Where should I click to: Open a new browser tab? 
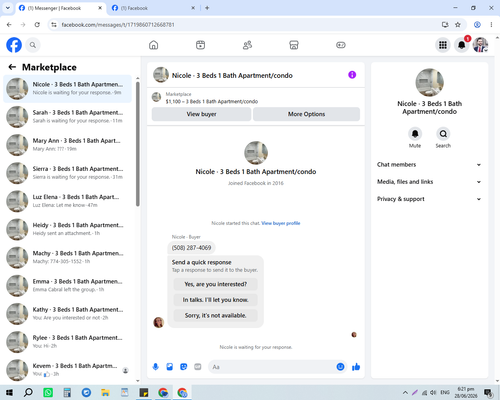click(x=207, y=8)
